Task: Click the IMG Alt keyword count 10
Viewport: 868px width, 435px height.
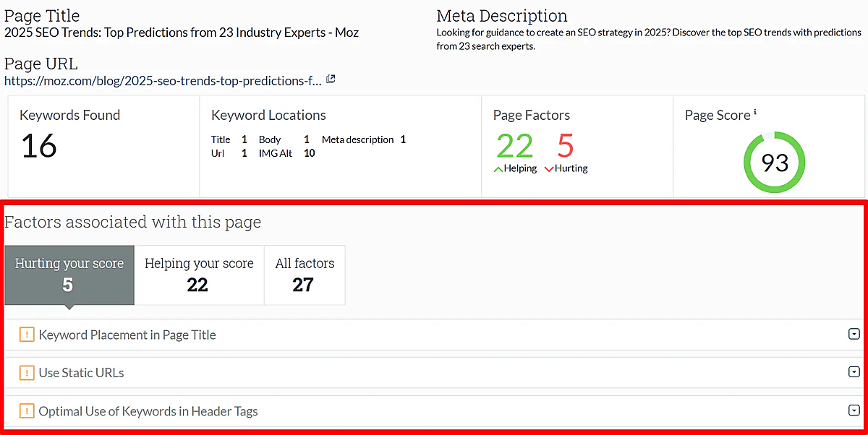Action: click(x=310, y=153)
